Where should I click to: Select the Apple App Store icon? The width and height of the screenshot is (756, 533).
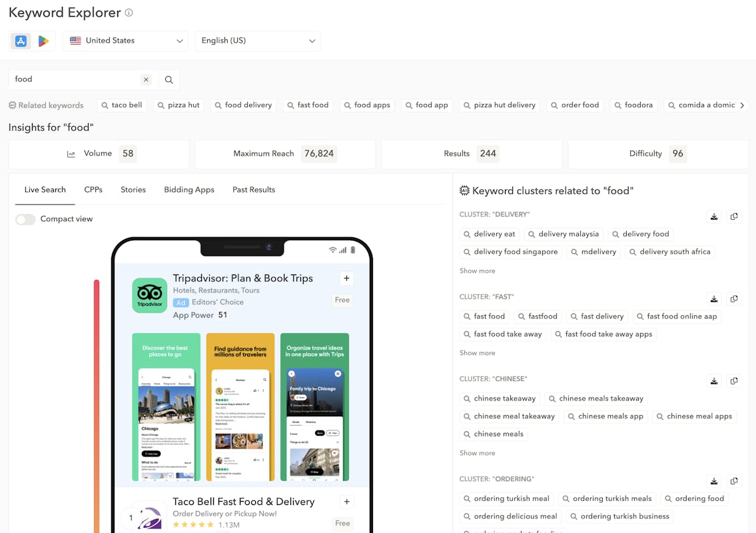pos(21,41)
